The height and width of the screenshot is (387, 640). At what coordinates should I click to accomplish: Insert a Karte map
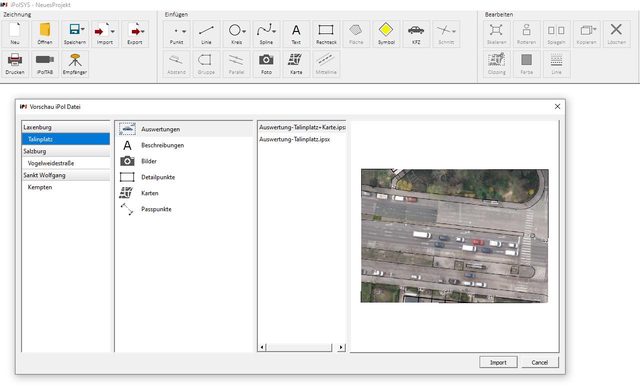coord(296,64)
